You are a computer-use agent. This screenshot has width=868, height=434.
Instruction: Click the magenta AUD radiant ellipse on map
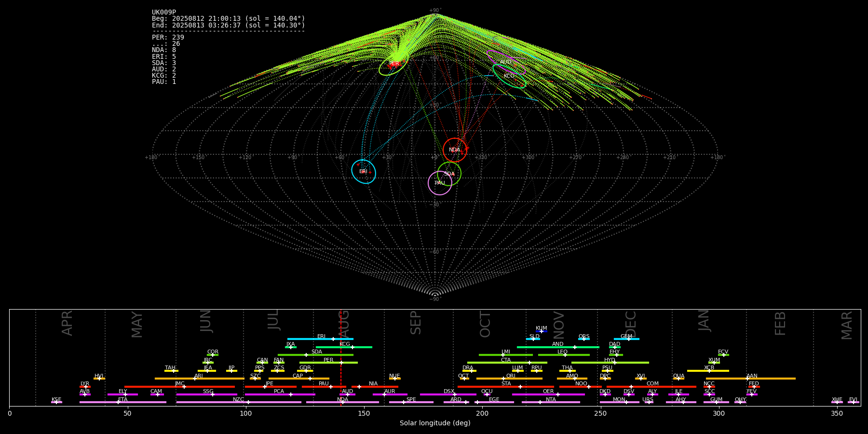coord(506,62)
